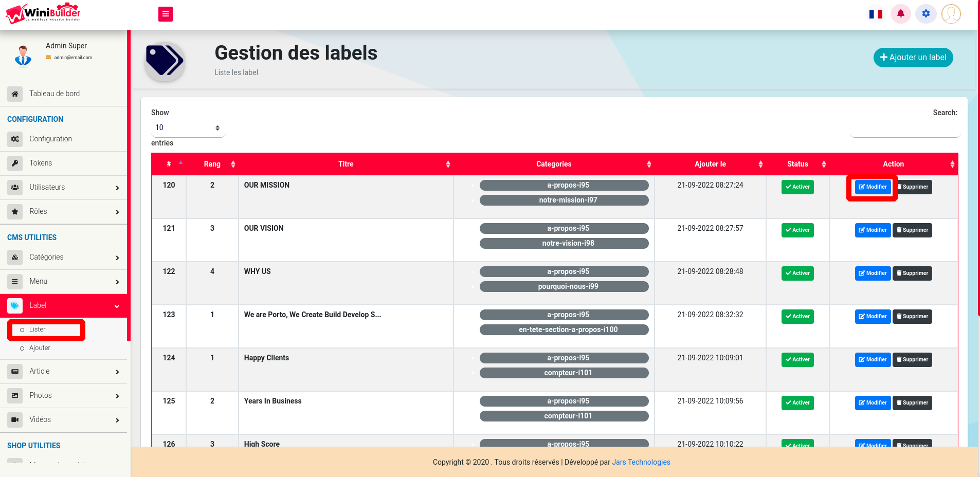
Task: Click the Search input field
Action: [905, 129]
